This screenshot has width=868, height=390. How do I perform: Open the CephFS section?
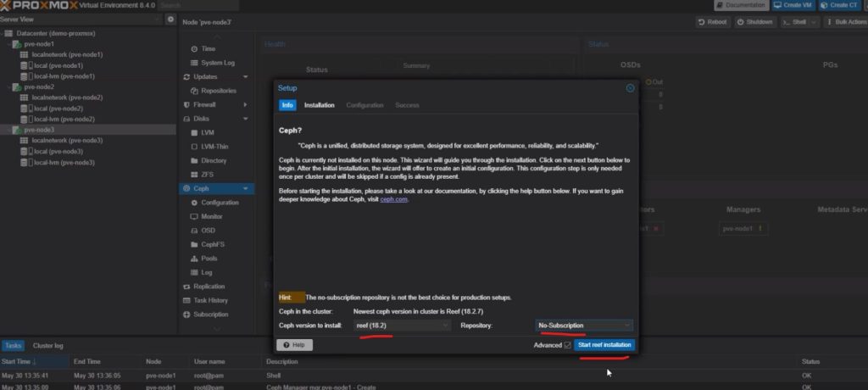coord(212,244)
